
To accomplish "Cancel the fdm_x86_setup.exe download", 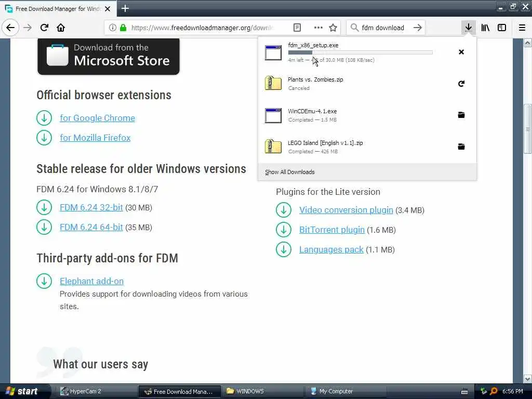I will [x=461, y=52].
